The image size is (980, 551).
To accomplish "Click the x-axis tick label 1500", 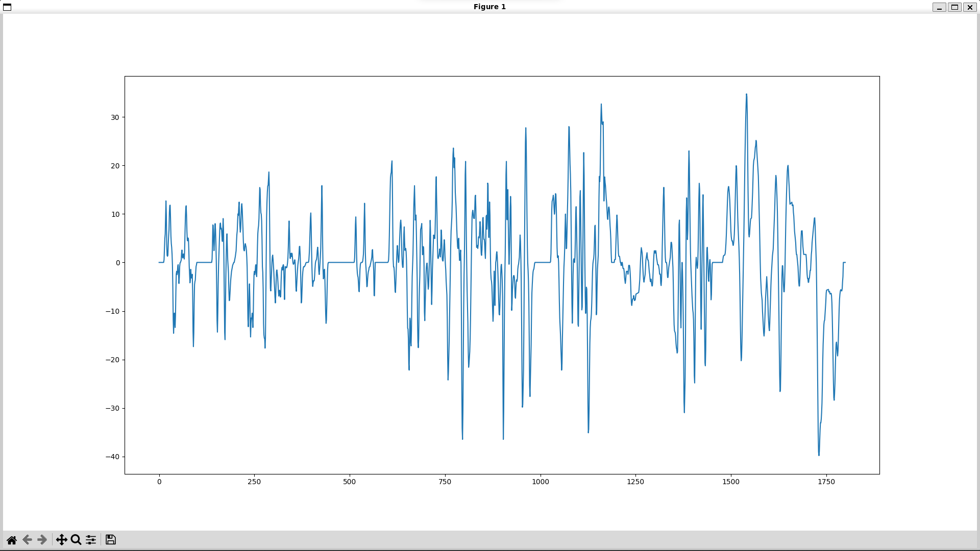I will click(x=731, y=482).
